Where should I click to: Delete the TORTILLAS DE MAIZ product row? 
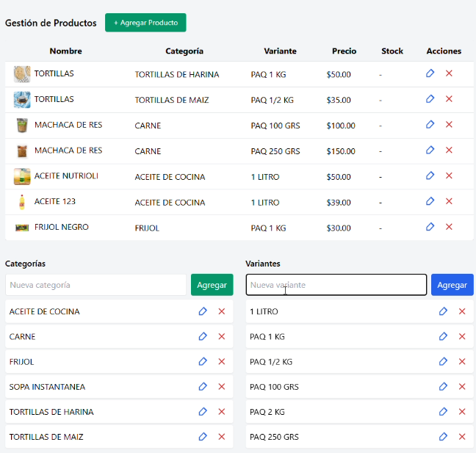pos(449,99)
